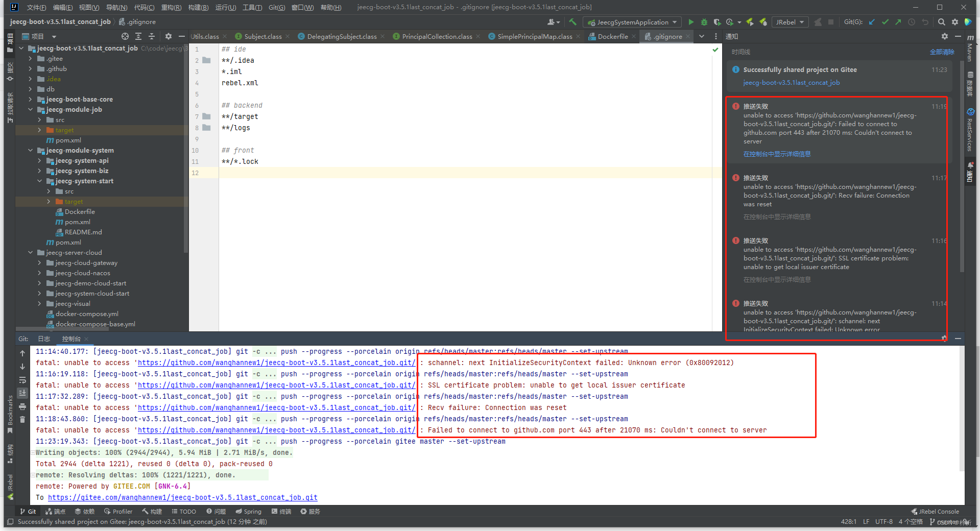Switch to PrincipalCollection.class tab
Screen dimensions: 980x531
pos(437,36)
